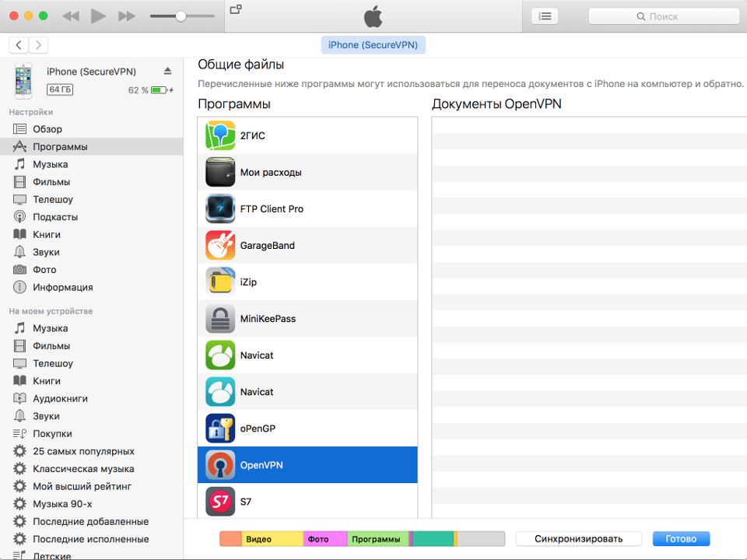Click the Документы OpenVPN list area header
Image resolution: width=747 pixels, height=560 pixels.
point(496,103)
